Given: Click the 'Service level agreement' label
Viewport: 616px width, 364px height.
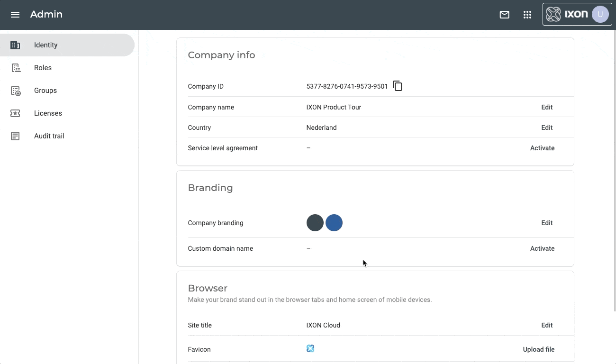Looking at the screenshot, I should pyautogui.click(x=223, y=148).
